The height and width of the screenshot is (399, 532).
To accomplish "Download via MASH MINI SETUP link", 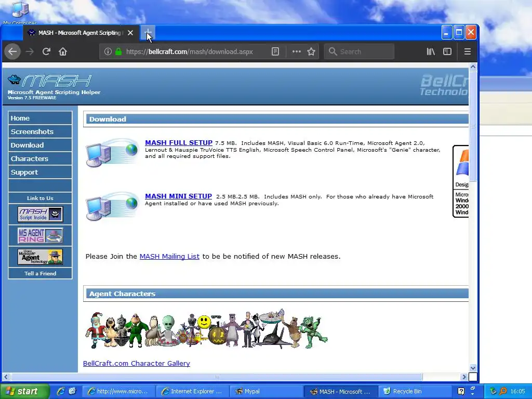I will click(x=178, y=196).
